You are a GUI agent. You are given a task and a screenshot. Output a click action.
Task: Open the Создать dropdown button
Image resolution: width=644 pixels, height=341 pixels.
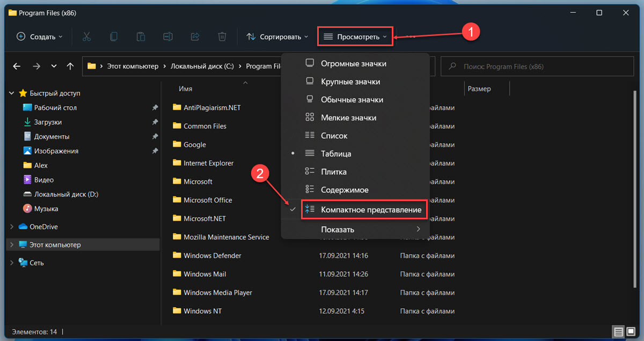(x=40, y=36)
